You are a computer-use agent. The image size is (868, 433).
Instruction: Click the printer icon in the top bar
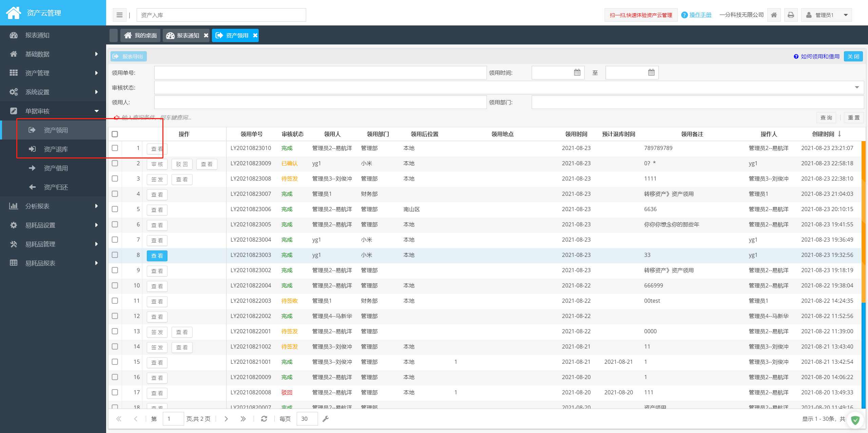click(x=791, y=15)
